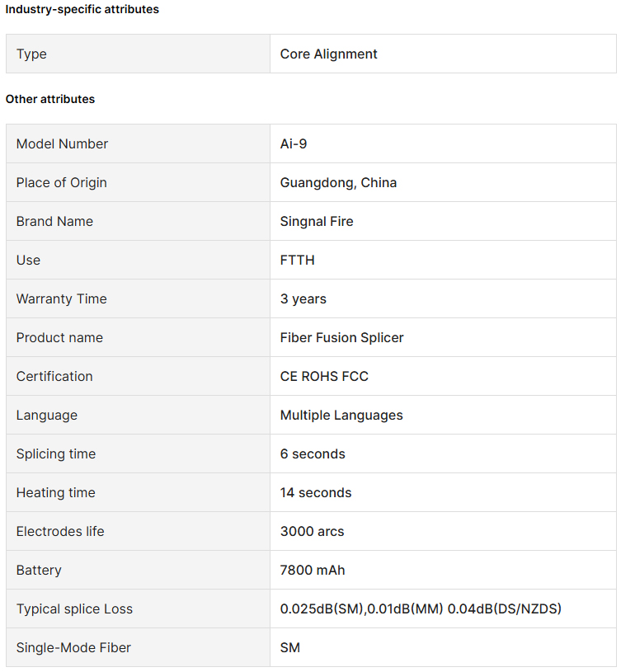621x672 pixels.
Task: Click the 3000 arcs electrodes life value
Action: [x=312, y=532]
